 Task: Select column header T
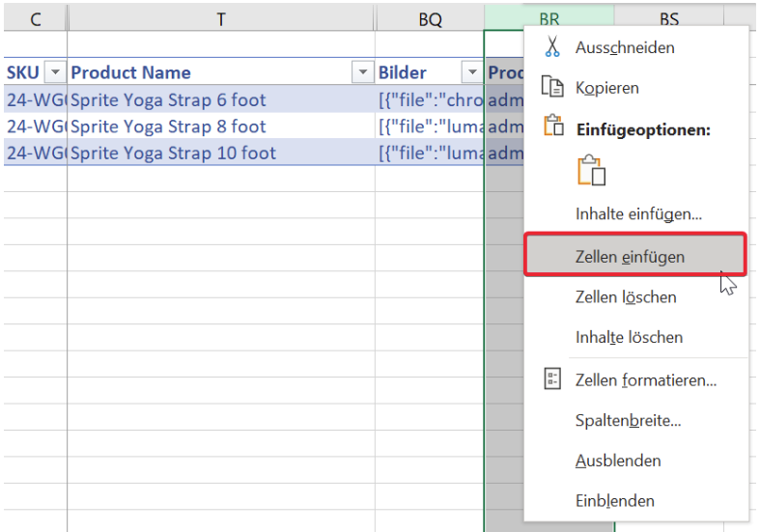(221, 19)
